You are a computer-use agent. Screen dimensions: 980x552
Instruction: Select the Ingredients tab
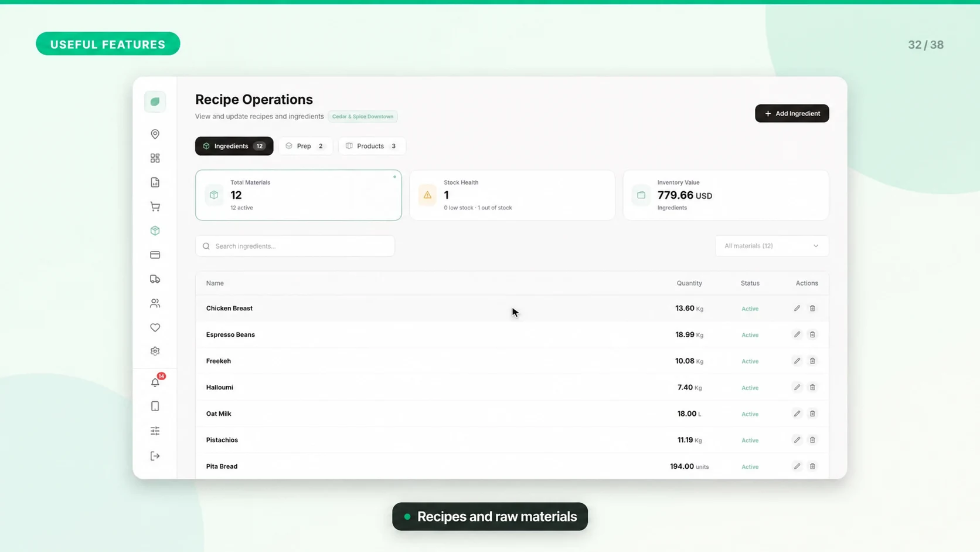pos(234,146)
